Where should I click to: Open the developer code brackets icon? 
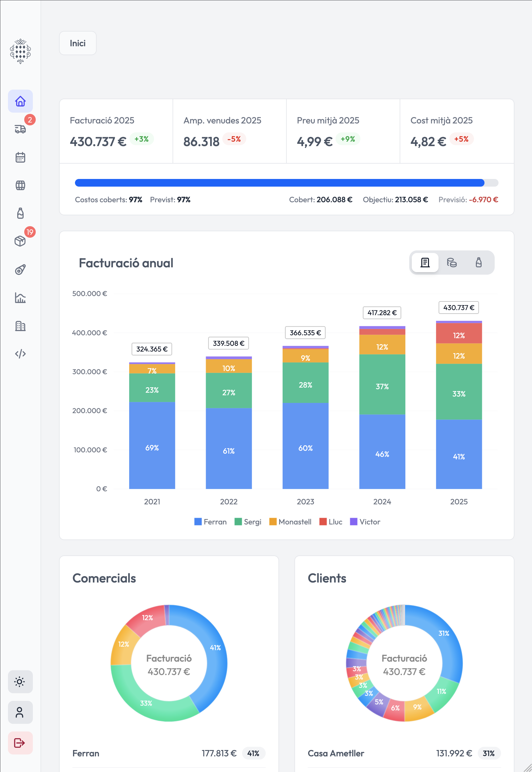pyautogui.click(x=20, y=354)
